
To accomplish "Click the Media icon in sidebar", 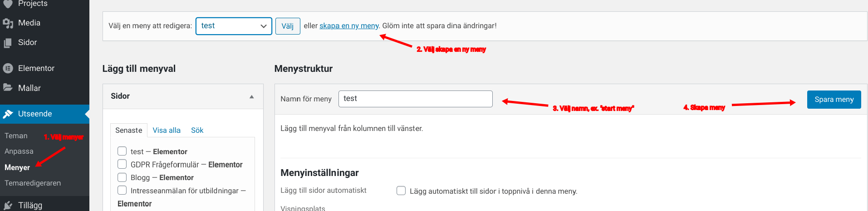I will [x=8, y=23].
